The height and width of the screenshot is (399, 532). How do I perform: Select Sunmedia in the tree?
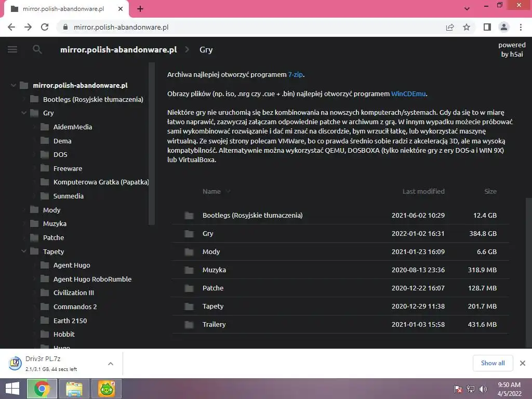click(x=69, y=196)
